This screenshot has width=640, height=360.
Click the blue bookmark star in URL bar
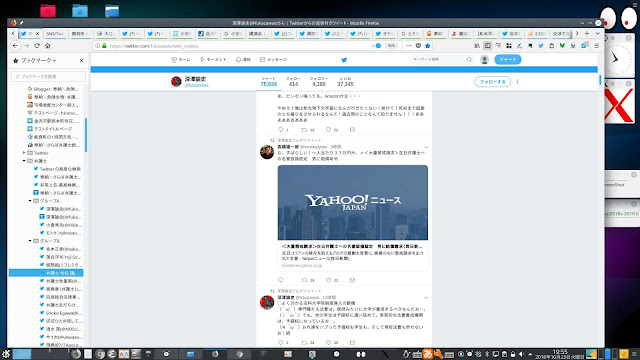428,46
